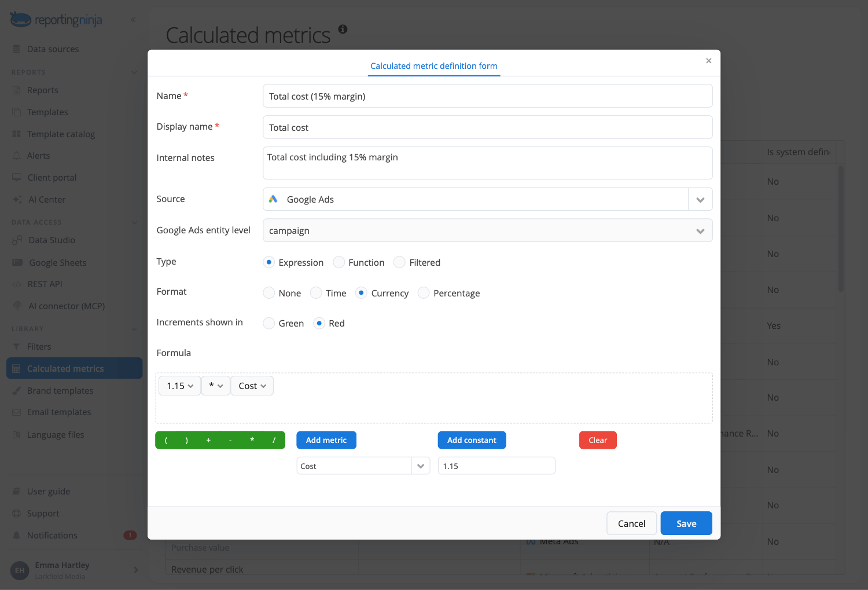Click the REST API code icon
This screenshot has height=590, width=868.
[17, 284]
